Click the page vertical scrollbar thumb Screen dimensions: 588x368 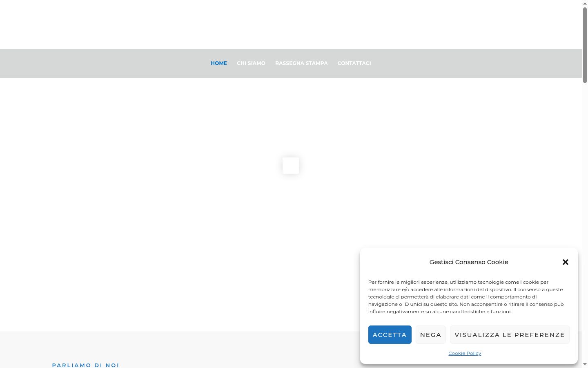pos(585,45)
